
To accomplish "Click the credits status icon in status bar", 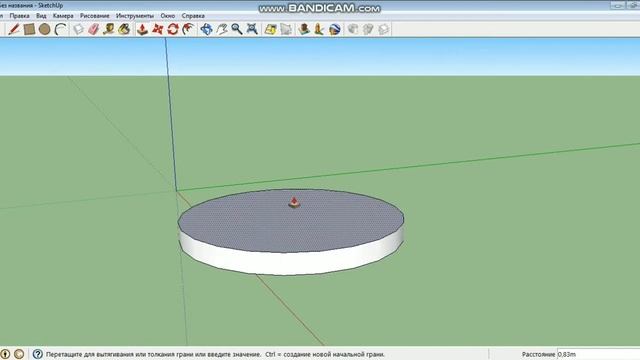I will click(x=19, y=354).
